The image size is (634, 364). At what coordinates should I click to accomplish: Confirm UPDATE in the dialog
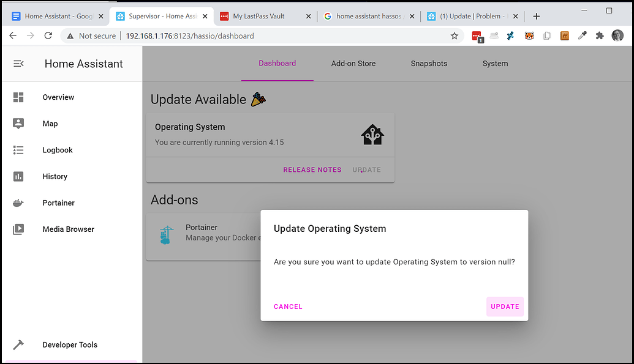[505, 306]
